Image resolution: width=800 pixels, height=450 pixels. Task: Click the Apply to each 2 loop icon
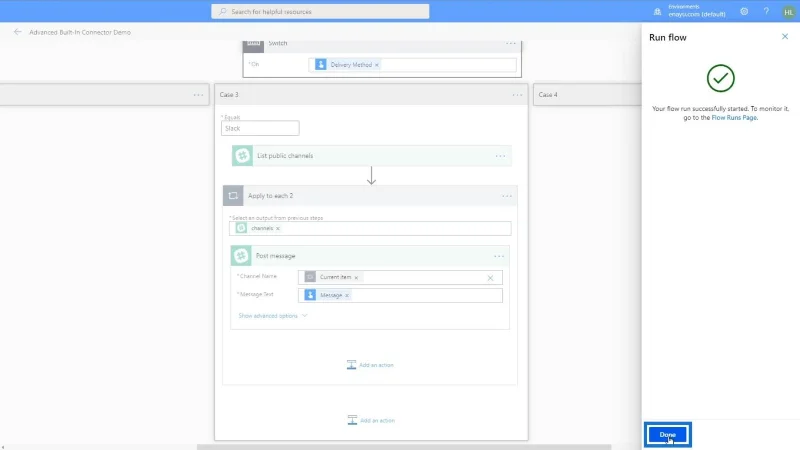point(233,196)
